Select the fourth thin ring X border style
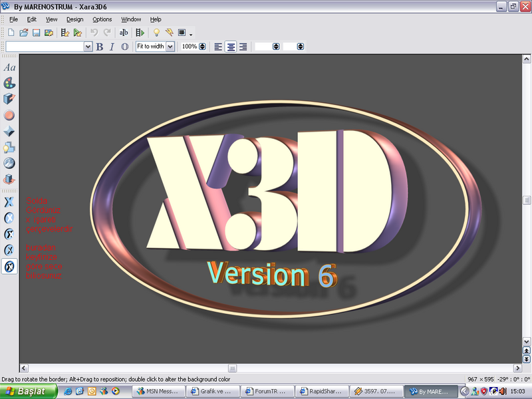Viewport: 532px width, 399px height. [x=9, y=250]
